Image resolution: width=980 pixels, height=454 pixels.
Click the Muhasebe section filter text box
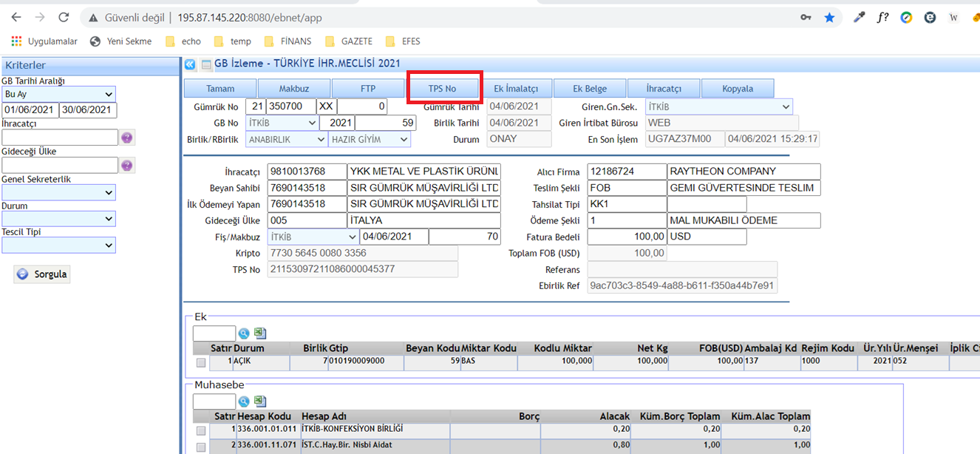click(214, 402)
